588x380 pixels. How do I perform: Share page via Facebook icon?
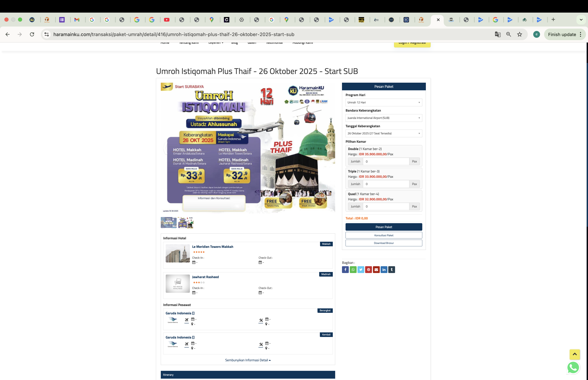tap(345, 269)
